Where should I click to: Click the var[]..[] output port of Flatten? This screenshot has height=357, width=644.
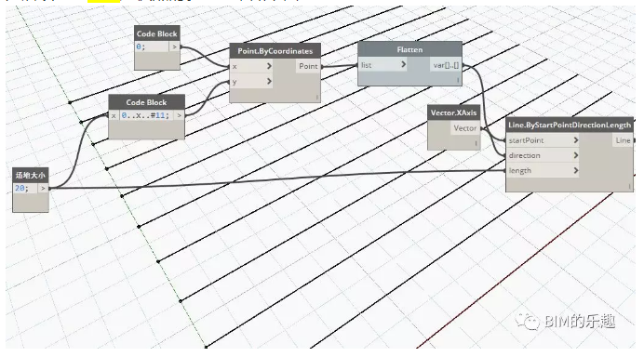pyautogui.click(x=446, y=65)
